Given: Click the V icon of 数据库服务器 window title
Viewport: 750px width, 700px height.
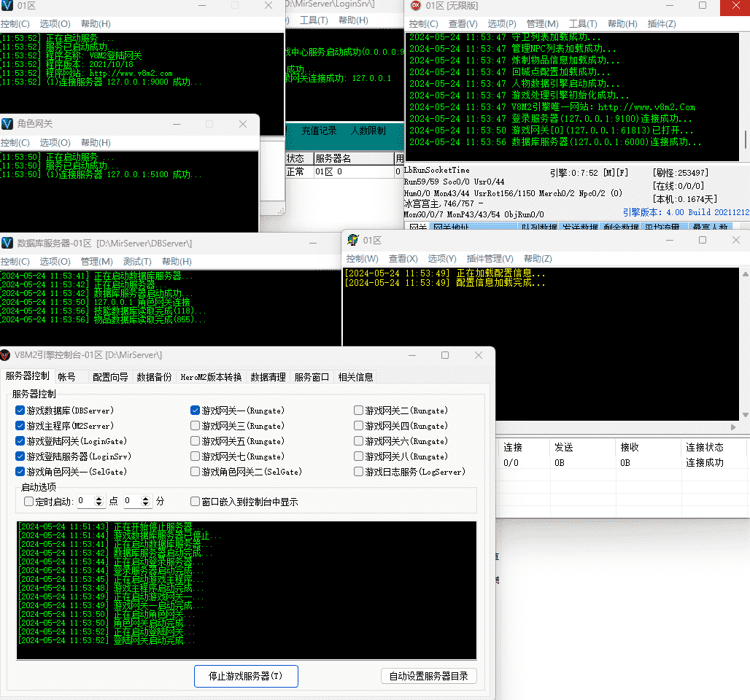Looking at the screenshot, I should (7, 243).
